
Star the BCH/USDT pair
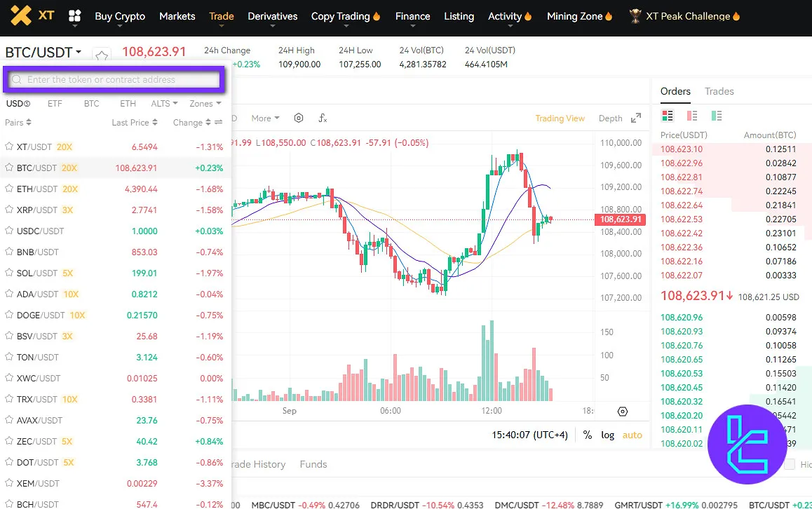tap(9, 504)
